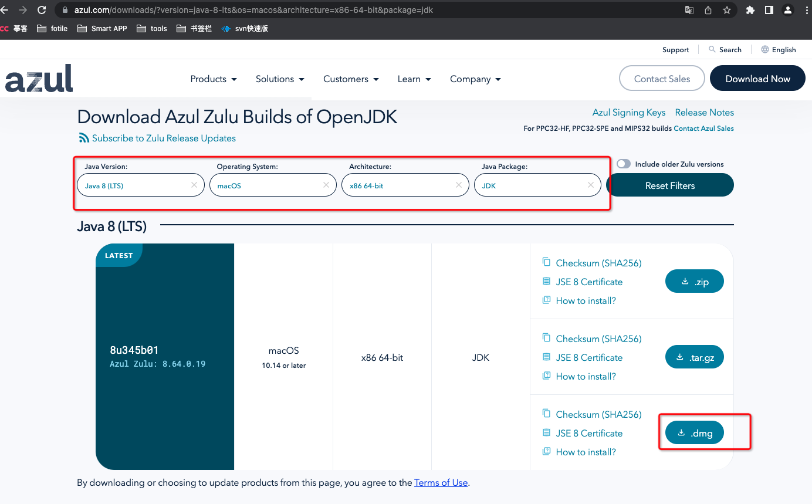Download the .tar.gz package
The image size is (812, 504).
695,357
